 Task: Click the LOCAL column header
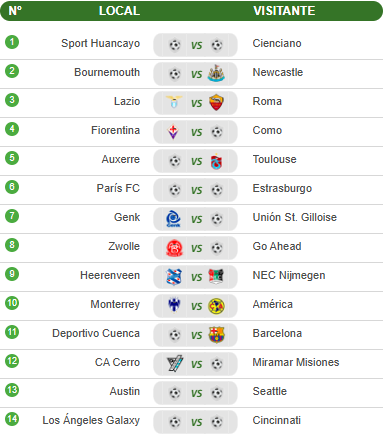tap(119, 11)
